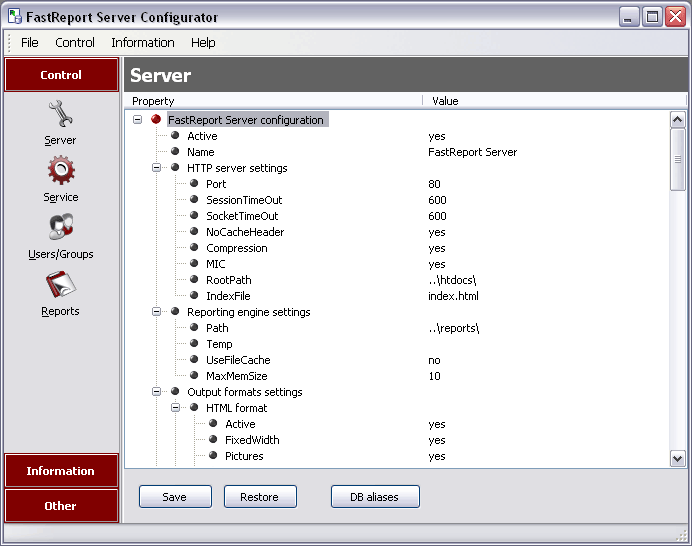Select the Service gear icon
The height and width of the screenshot is (546, 692).
[x=60, y=171]
